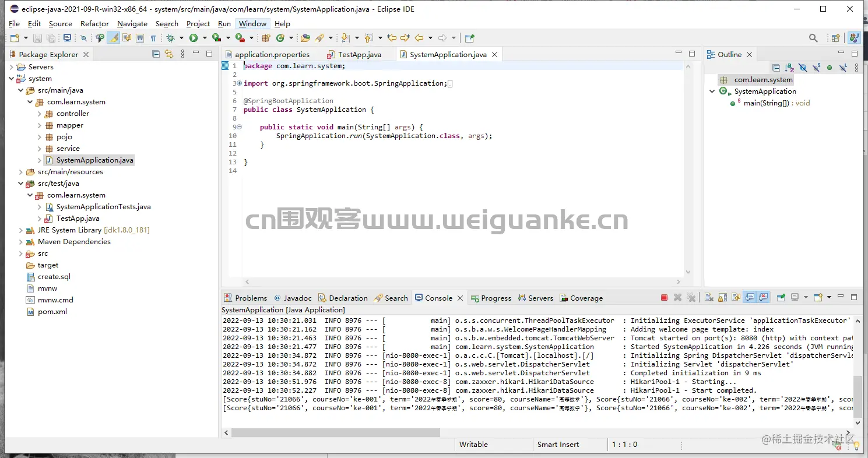Click the Debug bug icon in toolbar

(x=170, y=38)
